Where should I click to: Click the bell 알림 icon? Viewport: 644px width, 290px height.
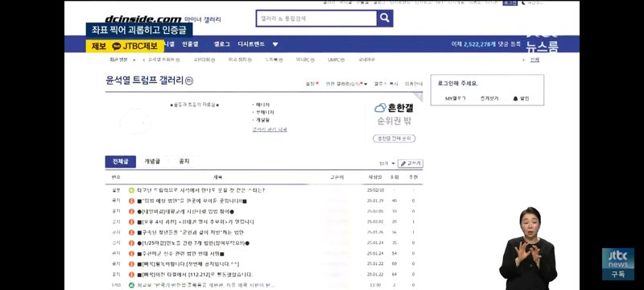pyautogui.click(x=515, y=98)
